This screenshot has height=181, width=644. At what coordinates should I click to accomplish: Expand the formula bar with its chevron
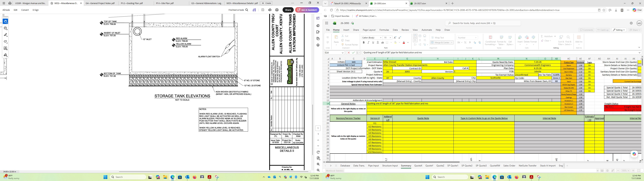[640, 53]
